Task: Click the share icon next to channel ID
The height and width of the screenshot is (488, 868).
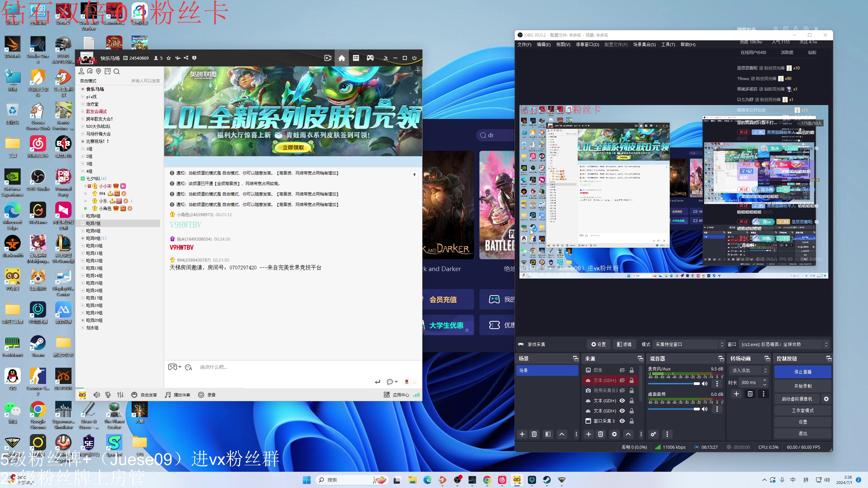Action: (x=186, y=58)
